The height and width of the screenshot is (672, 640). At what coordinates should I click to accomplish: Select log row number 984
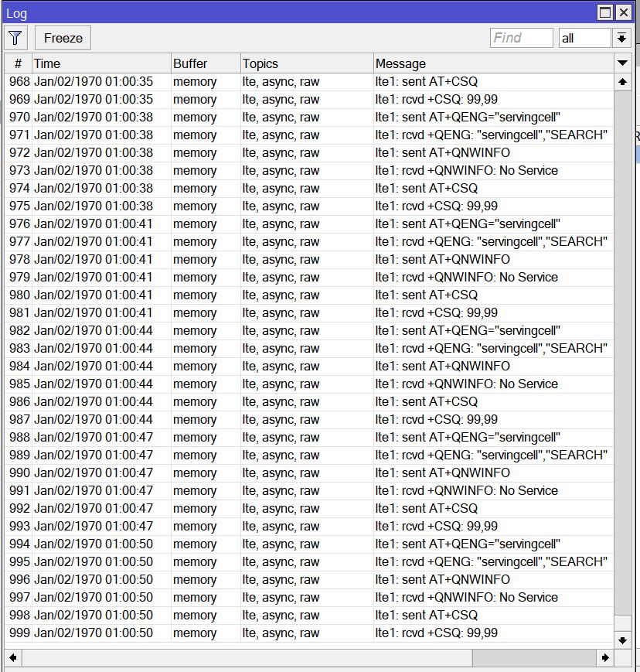[x=19, y=366]
